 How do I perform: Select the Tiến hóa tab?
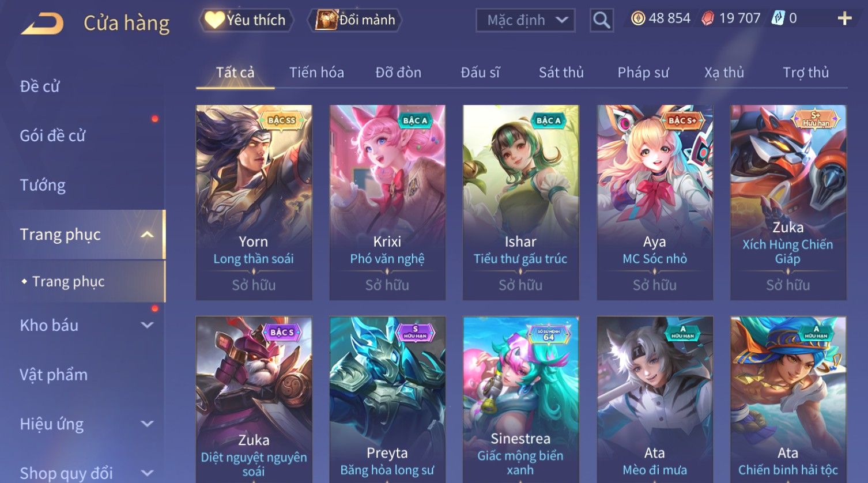pos(316,73)
